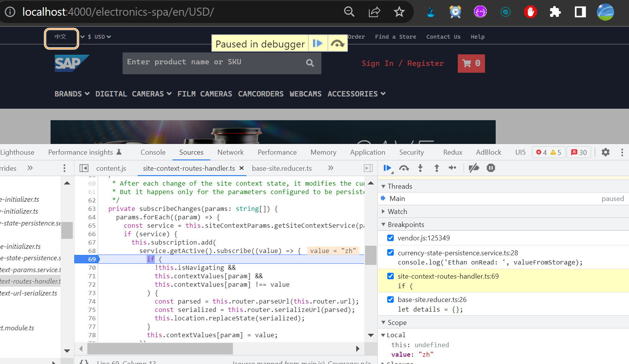Open the language selector showing 中文
Viewport: 629px width, 364px height.
point(61,38)
